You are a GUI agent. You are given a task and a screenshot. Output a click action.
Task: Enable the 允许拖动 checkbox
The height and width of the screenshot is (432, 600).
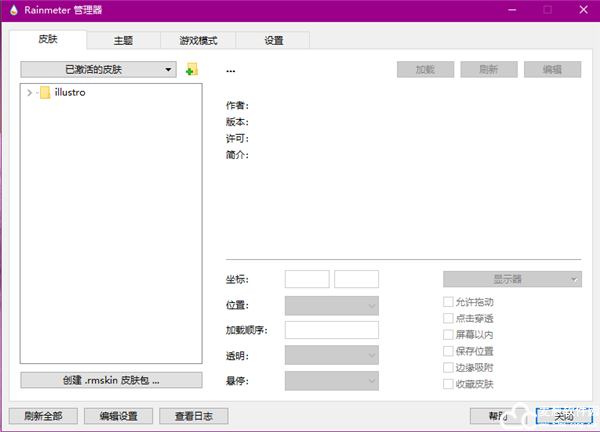coord(448,302)
